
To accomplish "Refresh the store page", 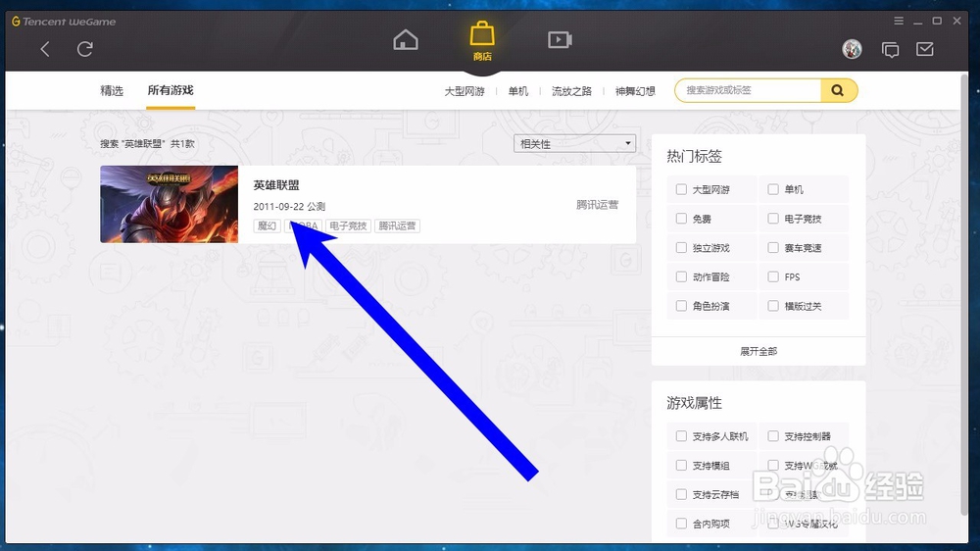I will (85, 49).
